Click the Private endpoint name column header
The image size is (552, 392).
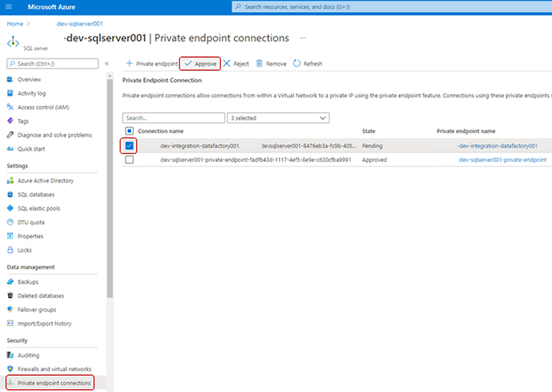466,131
